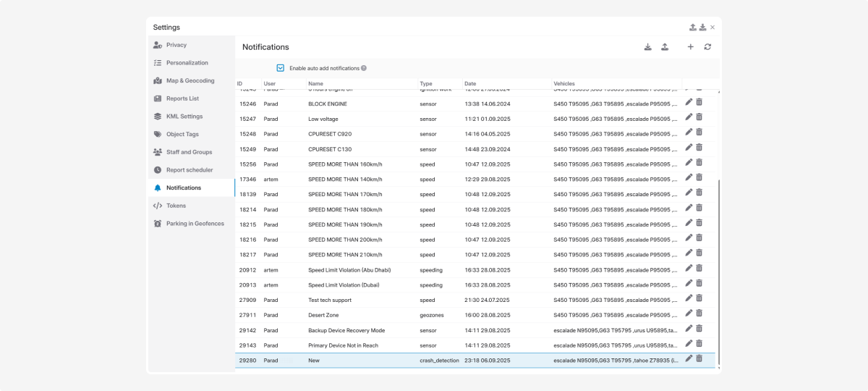The image size is (868, 391).
Task: Edit the BLOCK ENGINE notification
Action: click(x=689, y=102)
